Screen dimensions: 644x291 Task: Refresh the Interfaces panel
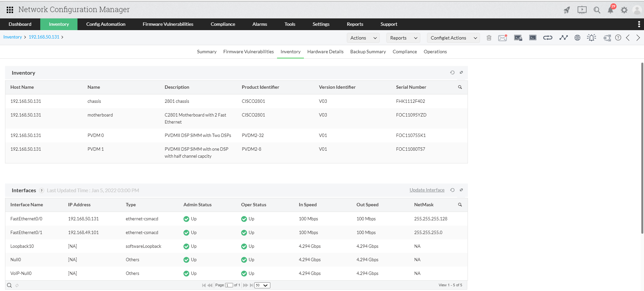(452, 190)
